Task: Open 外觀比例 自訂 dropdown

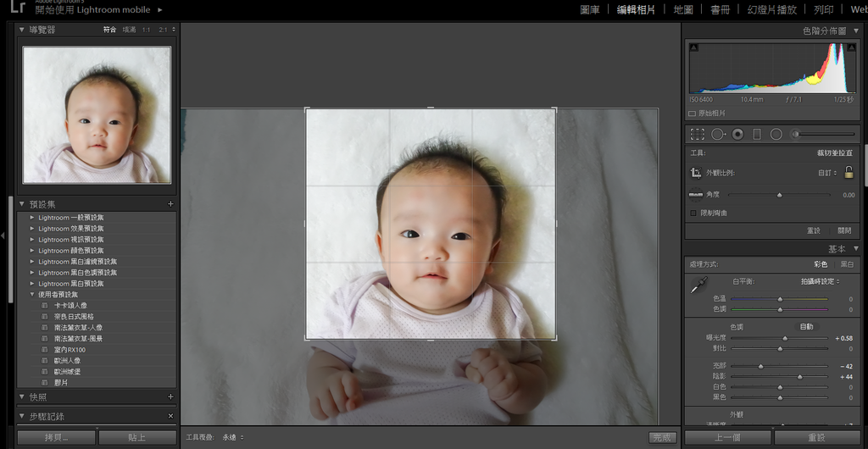Action: tap(827, 173)
